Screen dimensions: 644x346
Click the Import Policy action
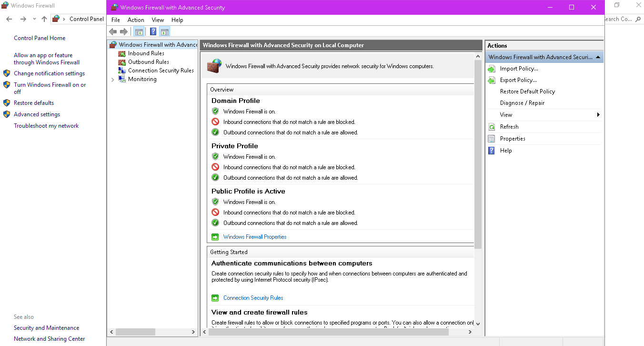point(519,69)
